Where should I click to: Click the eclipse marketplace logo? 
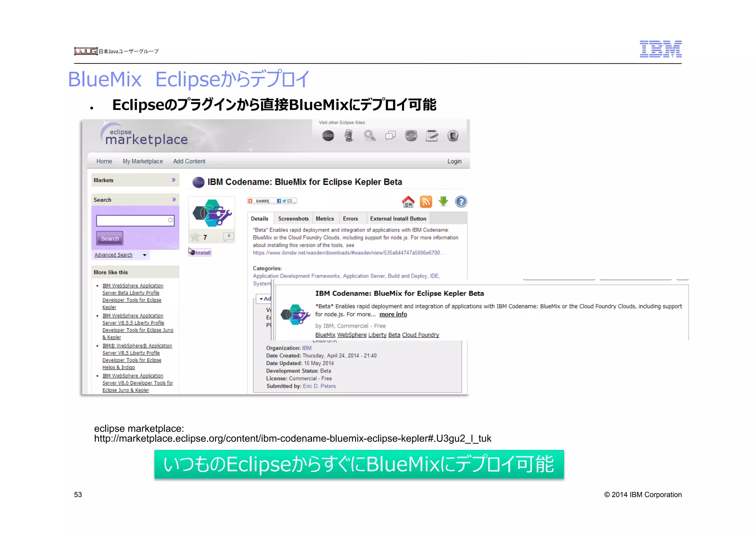pos(144,135)
